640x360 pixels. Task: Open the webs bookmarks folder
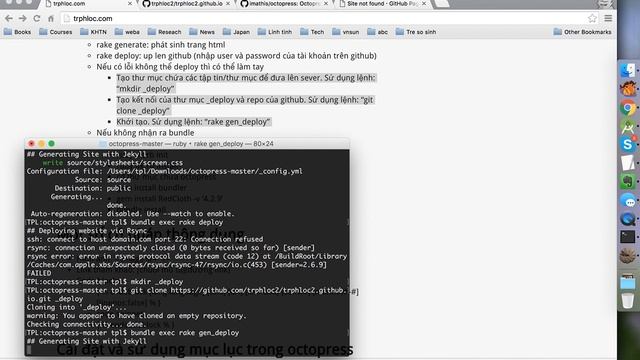pos(127,32)
